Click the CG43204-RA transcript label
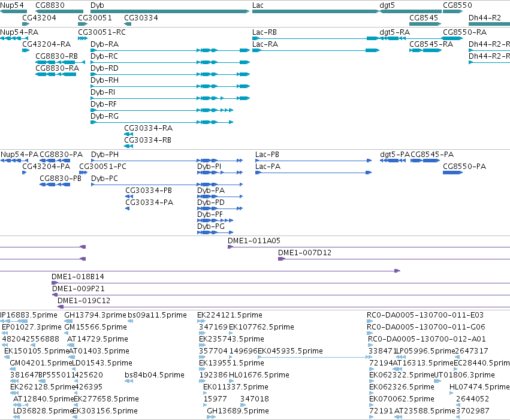Image resolution: width=510 pixels, height=420 pixels. (x=47, y=44)
